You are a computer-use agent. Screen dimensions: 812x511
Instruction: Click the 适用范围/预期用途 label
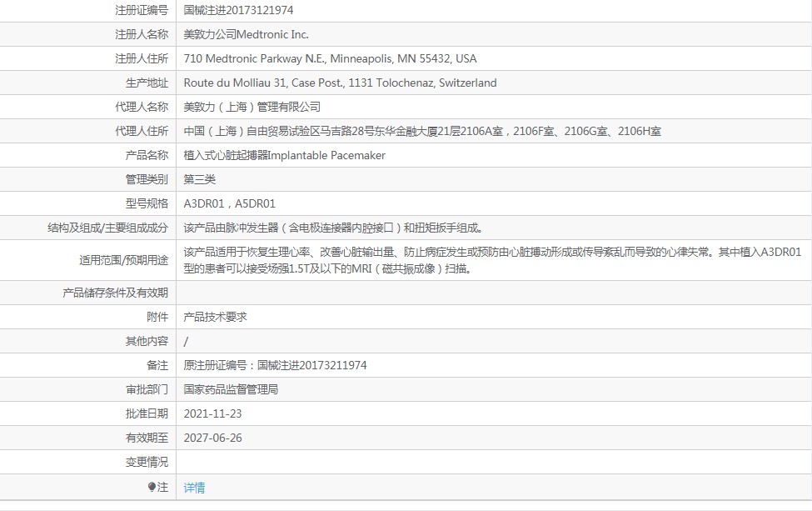click(x=124, y=260)
